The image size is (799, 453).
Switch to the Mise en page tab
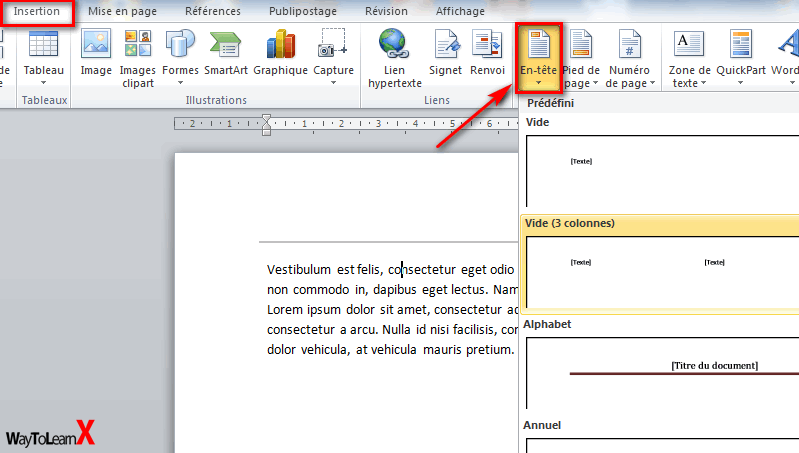[x=120, y=12]
